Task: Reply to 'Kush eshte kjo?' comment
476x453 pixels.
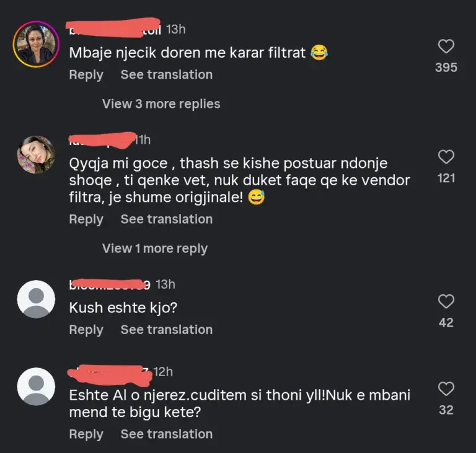Action: [x=86, y=330]
